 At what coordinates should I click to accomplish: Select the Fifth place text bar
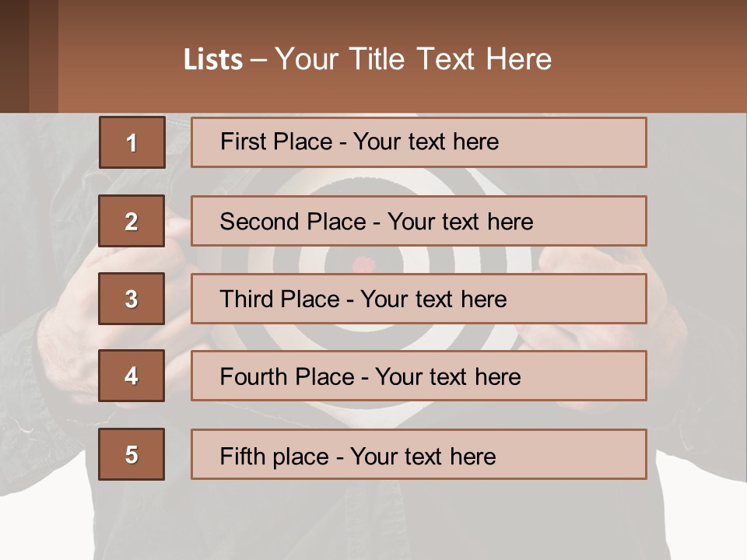[419, 454]
